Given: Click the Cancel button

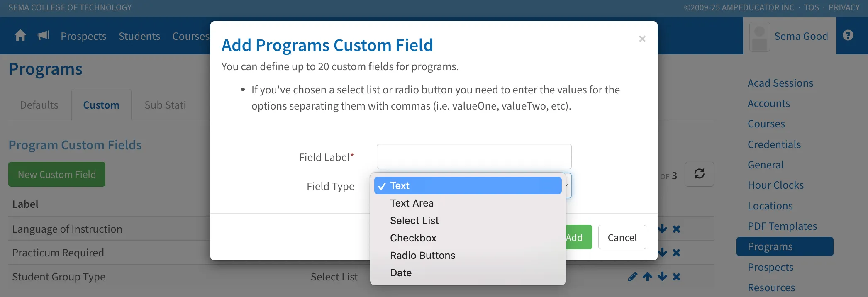Looking at the screenshot, I should click(x=622, y=237).
